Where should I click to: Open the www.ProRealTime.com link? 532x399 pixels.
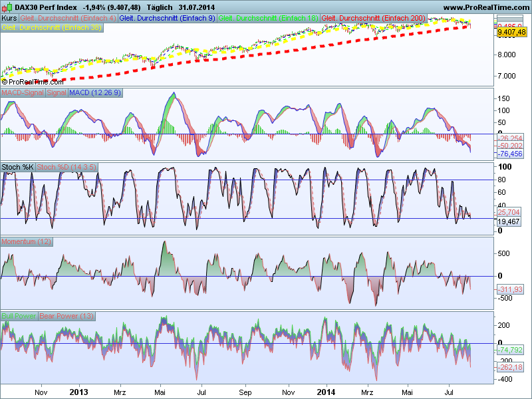[486, 7]
